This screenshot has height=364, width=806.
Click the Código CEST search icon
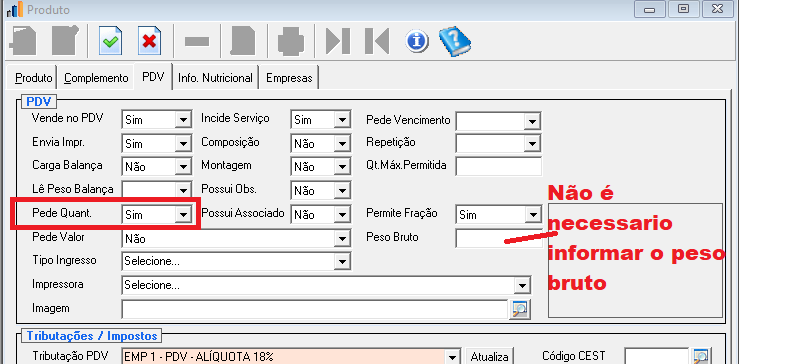pos(701,356)
